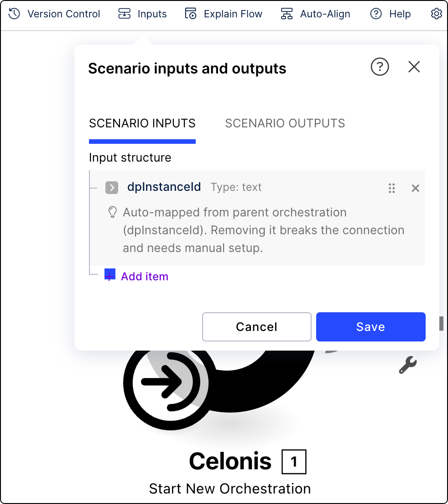Screen dimensions: 448x504
Task: Expand the dpInstanceId structure item
Action: (x=111, y=188)
